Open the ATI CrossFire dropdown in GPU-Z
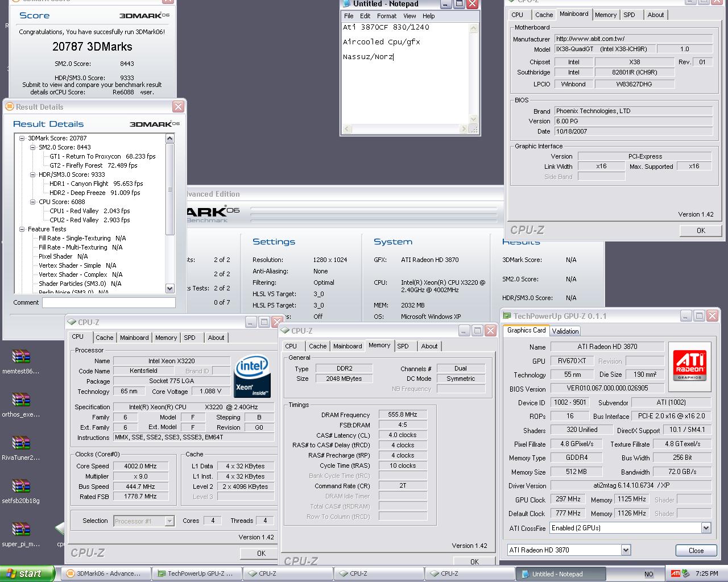Image resolution: width=728 pixels, height=582 pixels. click(x=706, y=528)
